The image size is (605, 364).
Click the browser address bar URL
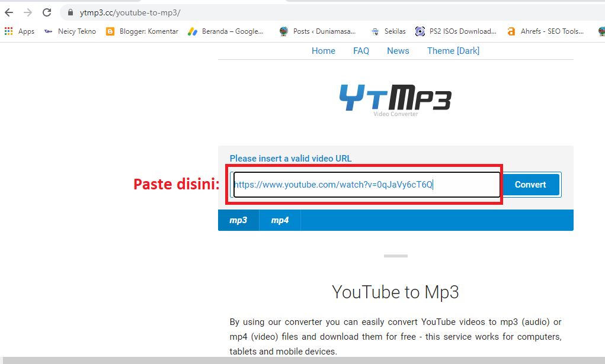coord(130,12)
